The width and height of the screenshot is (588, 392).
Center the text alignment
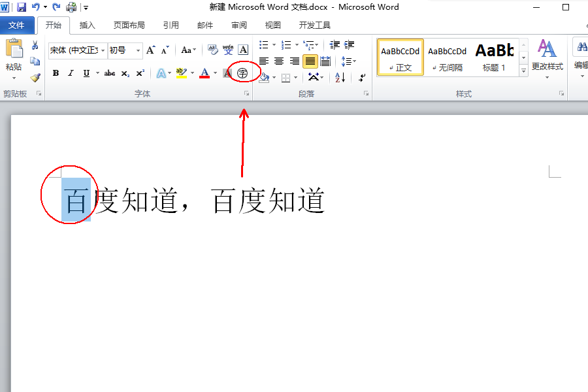click(x=279, y=61)
